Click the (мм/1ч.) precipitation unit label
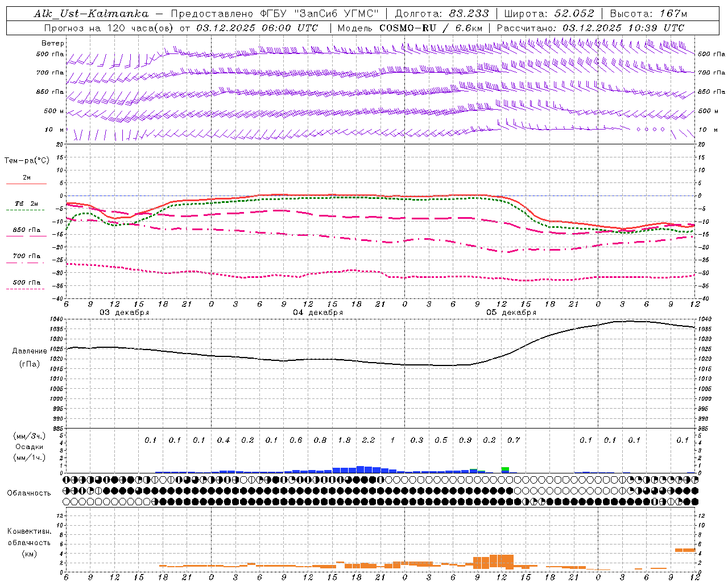Viewport: 728px width, 582px height. 30,458
